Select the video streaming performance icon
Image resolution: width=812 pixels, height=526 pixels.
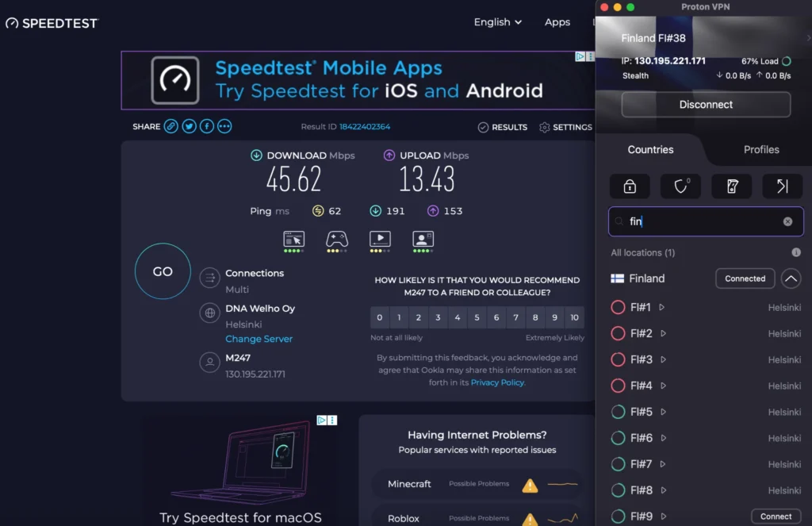pyautogui.click(x=380, y=240)
